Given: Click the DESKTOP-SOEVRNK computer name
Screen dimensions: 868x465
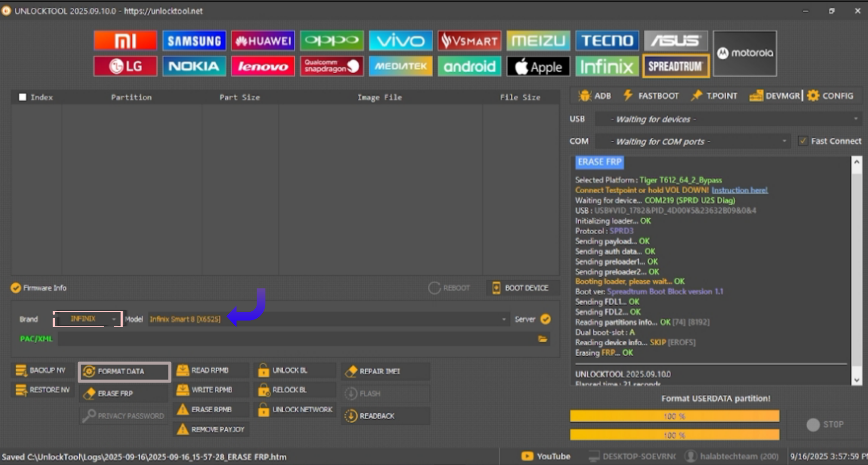Looking at the screenshot, I should click(632, 456).
